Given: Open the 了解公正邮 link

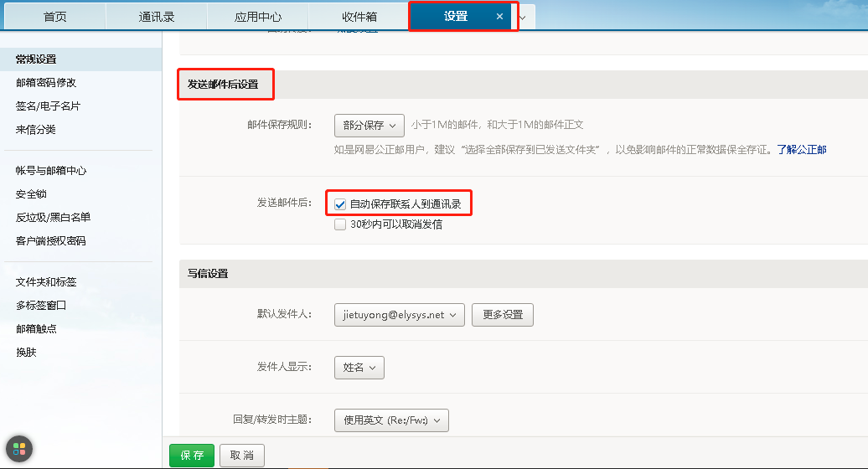Looking at the screenshot, I should pyautogui.click(x=801, y=150).
